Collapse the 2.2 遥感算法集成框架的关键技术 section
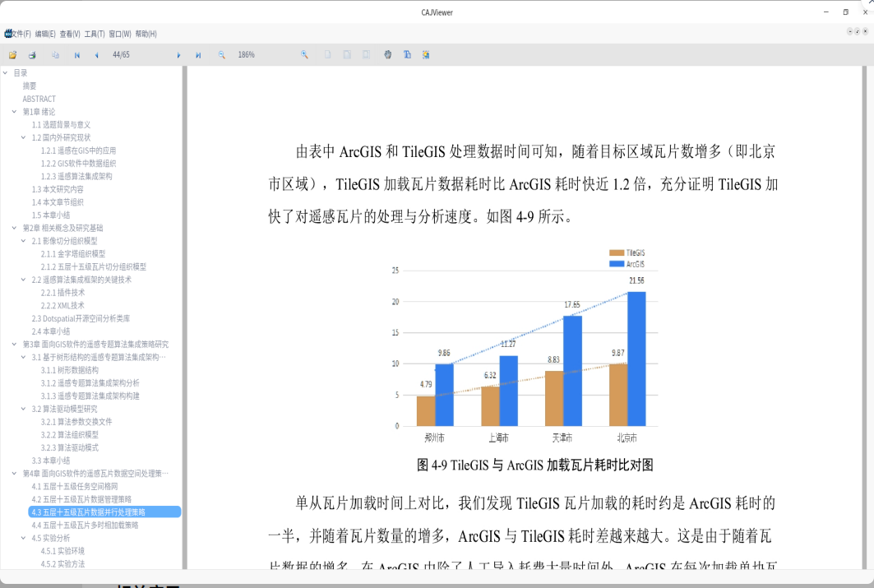 (24, 280)
